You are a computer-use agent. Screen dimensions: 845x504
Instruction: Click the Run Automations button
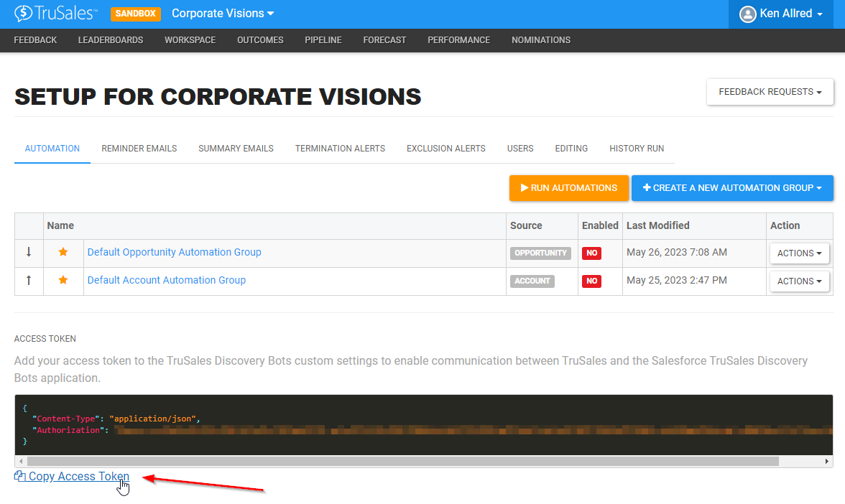[568, 188]
